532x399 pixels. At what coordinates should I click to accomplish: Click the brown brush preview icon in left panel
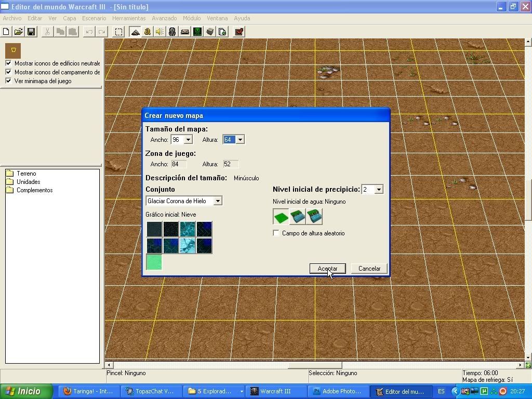[x=13, y=50]
